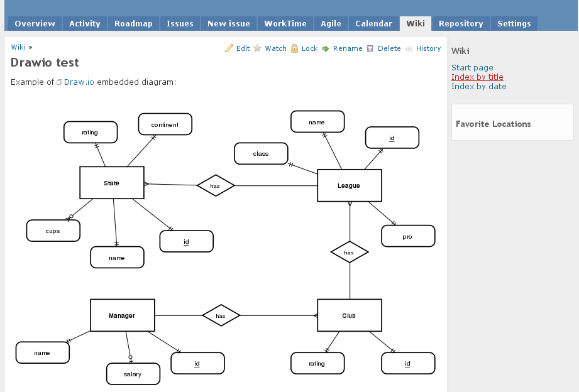Click the salary attribute node

[x=133, y=374]
